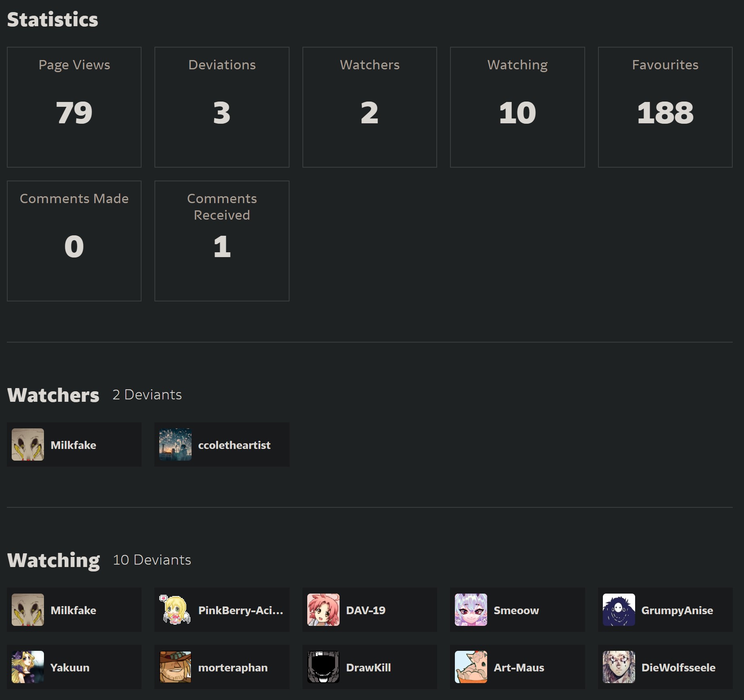744x700 pixels.
Task: Open the ccoletheartist profile name link
Action: (x=234, y=445)
